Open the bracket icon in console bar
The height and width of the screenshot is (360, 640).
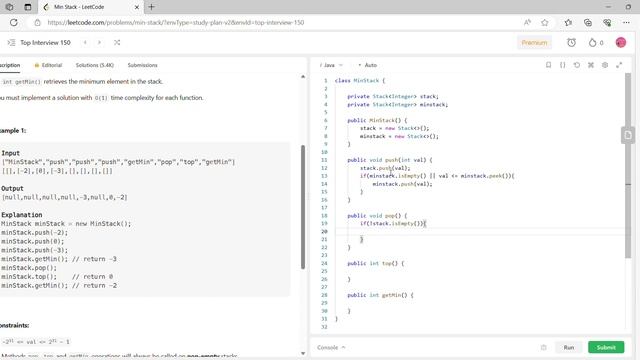(x=543, y=347)
